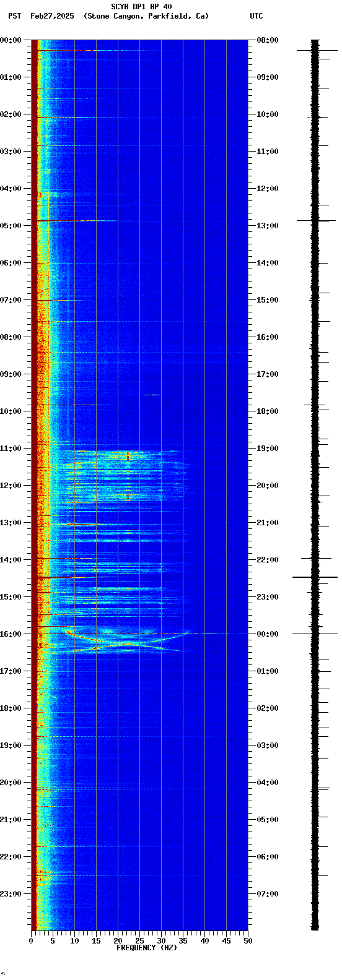This screenshot has width=342, height=980.
Task: Click the 19:00 label on UTC axis
Action: pos(268,449)
